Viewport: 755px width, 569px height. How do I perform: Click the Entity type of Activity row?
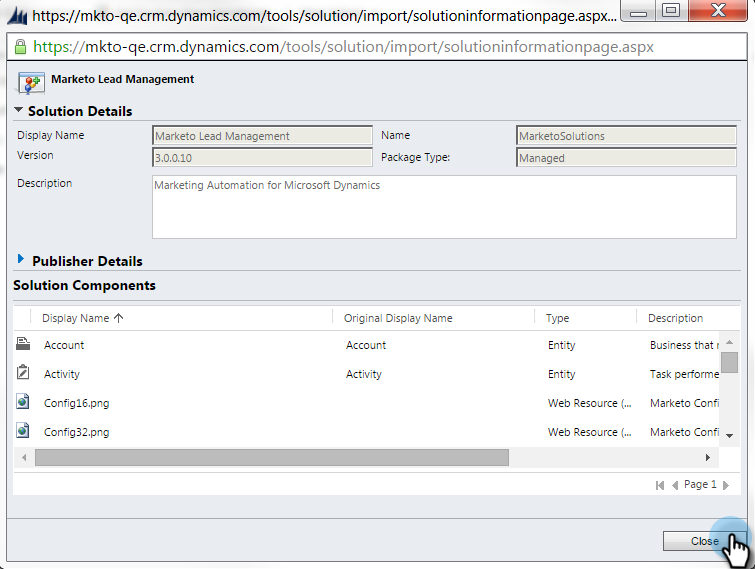[x=561, y=374]
